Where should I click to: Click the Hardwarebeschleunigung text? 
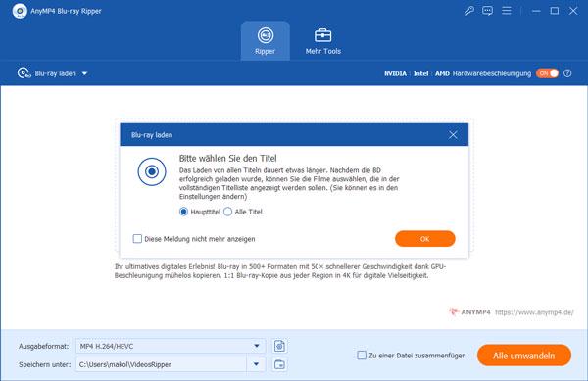(492, 73)
